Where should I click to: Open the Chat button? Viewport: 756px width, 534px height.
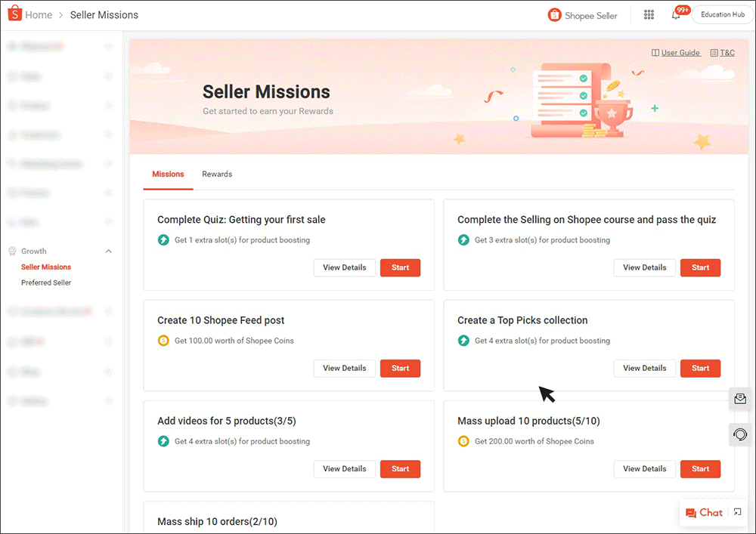point(704,513)
